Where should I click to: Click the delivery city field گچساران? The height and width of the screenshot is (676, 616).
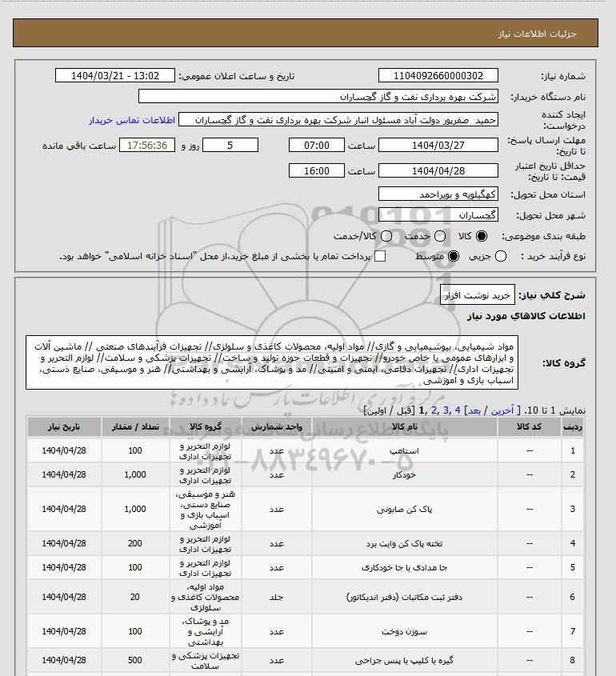438,214
